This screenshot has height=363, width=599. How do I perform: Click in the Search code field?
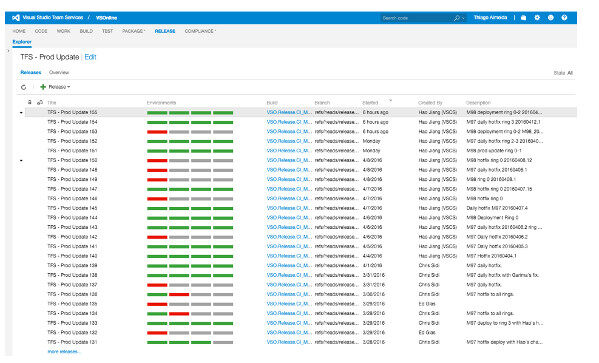(x=416, y=18)
